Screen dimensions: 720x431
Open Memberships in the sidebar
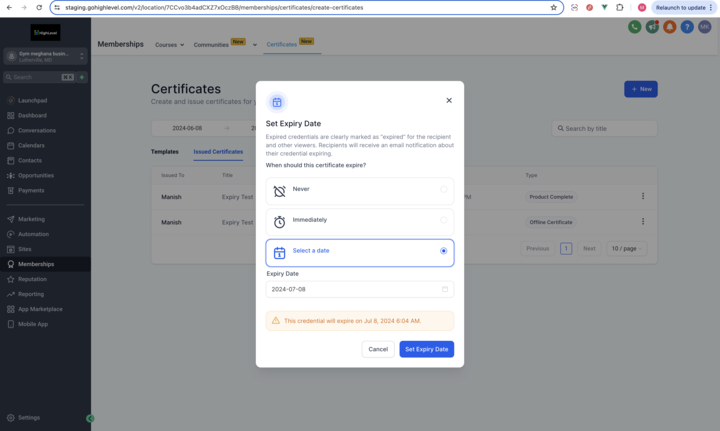[36, 264]
